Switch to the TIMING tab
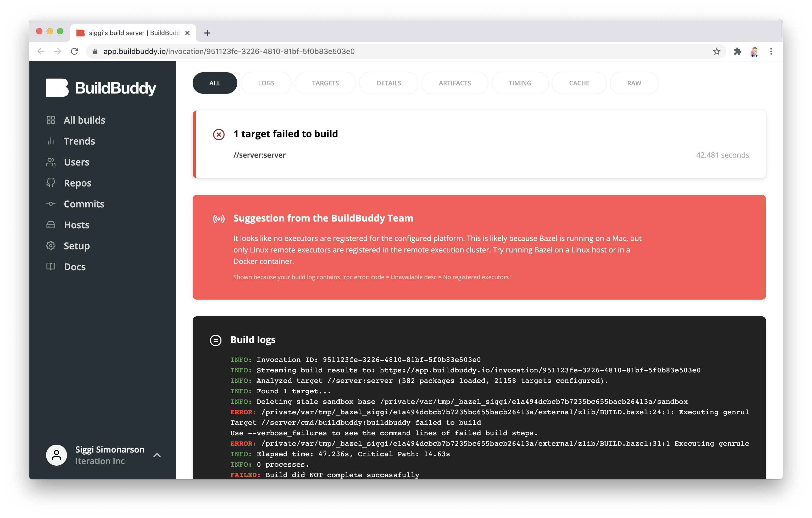This screenshot has height=518, width=812. click(x=520, y=83)
